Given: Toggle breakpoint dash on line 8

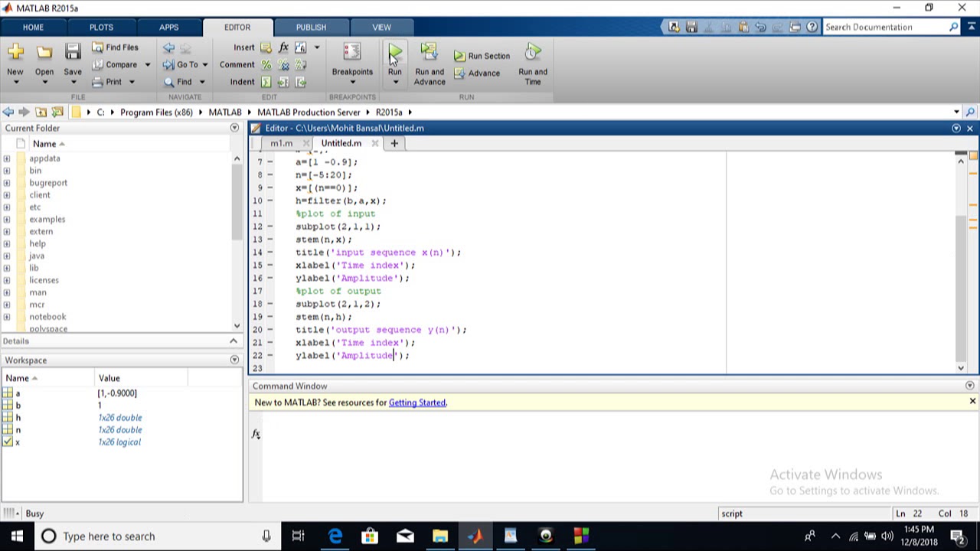Looking at the screenshot, I should (269, 175).
